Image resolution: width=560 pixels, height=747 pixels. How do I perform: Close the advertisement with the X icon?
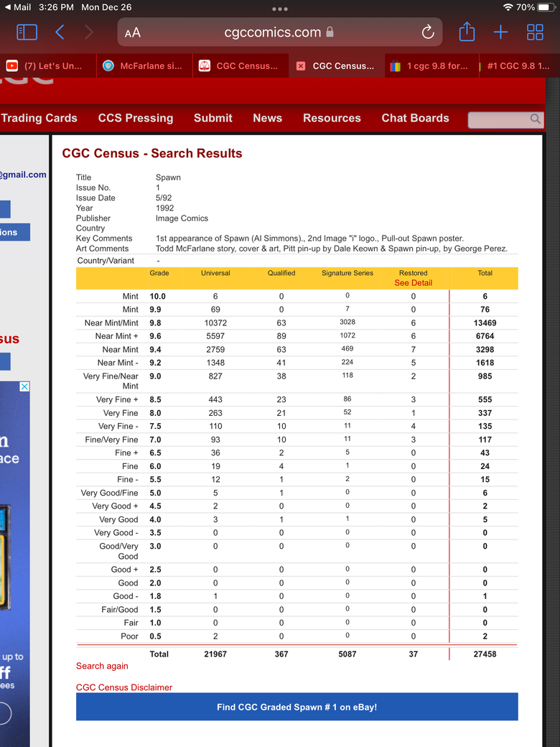click(x=24, y=386)
